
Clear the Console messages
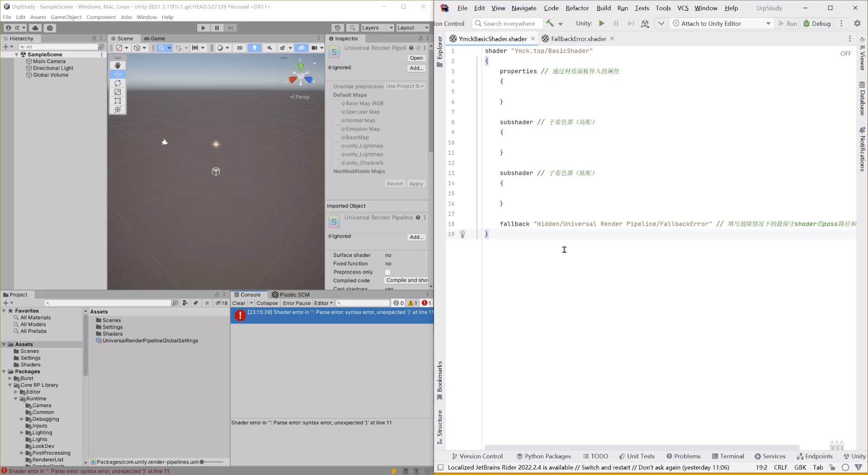click(x=239, y=303)
